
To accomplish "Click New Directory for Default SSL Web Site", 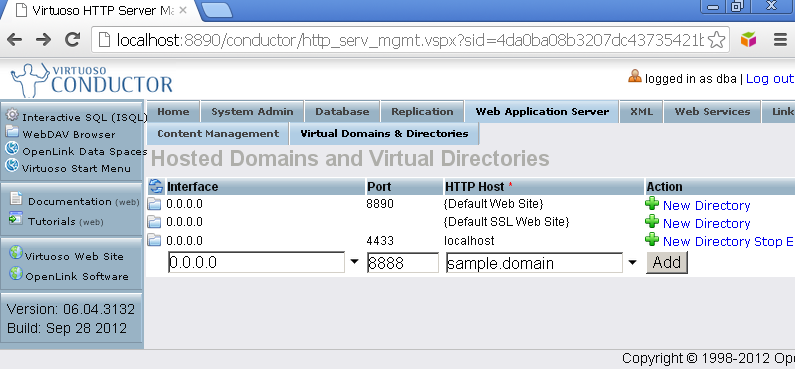I will [706, 224].
